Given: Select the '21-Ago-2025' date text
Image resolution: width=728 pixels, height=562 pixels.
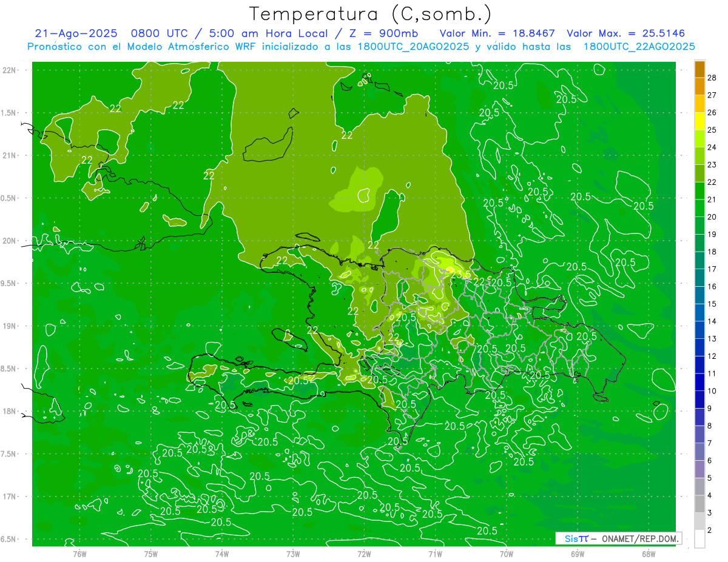Looking at the screenshot, I should [x=76, y=33].
